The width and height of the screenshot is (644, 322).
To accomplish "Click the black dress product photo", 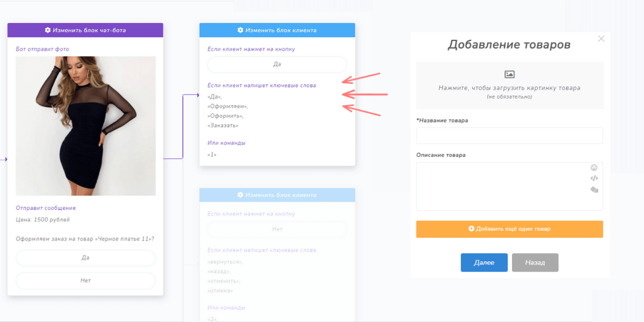I will [x=85, y=126].
